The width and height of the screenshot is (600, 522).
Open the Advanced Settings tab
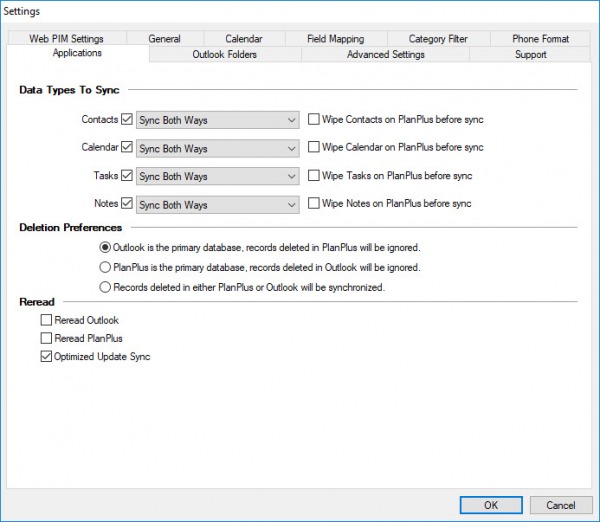click(x=385, y=54)
